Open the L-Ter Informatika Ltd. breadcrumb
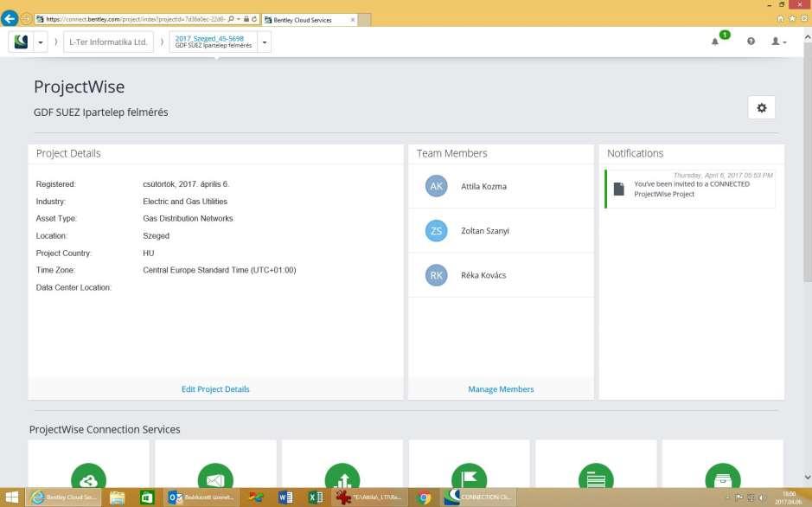The width and height of the screenshot is (812, 507). 108,42
